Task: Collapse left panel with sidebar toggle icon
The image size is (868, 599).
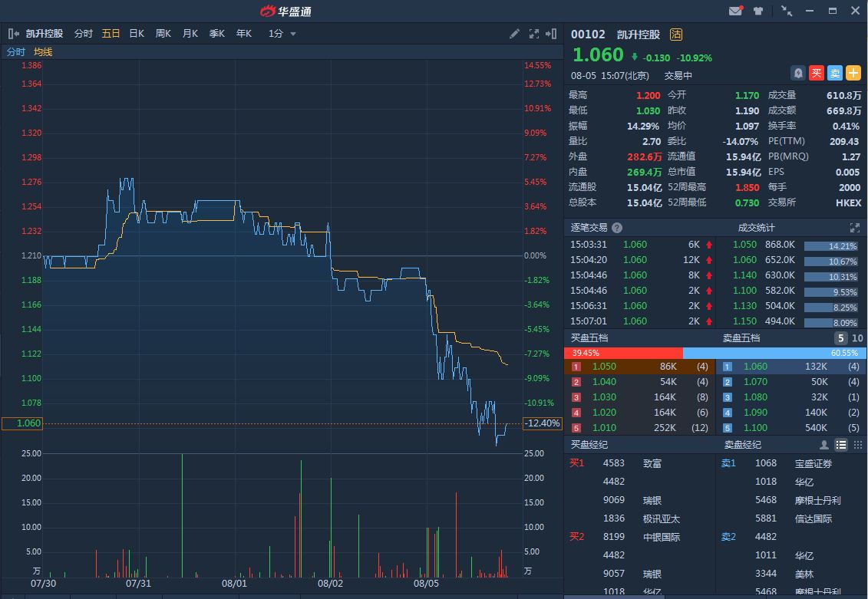Action: point(14,34)
